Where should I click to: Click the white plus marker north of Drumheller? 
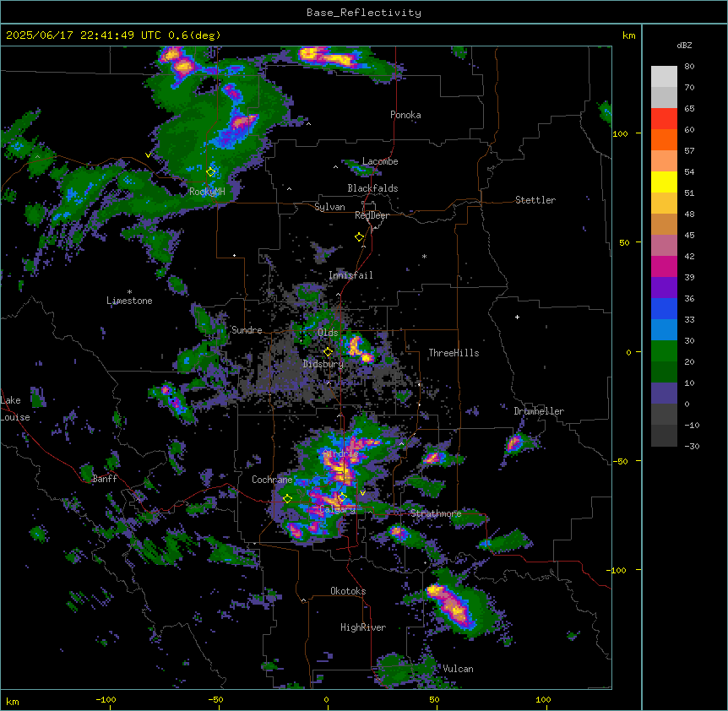tap(517, 317)
